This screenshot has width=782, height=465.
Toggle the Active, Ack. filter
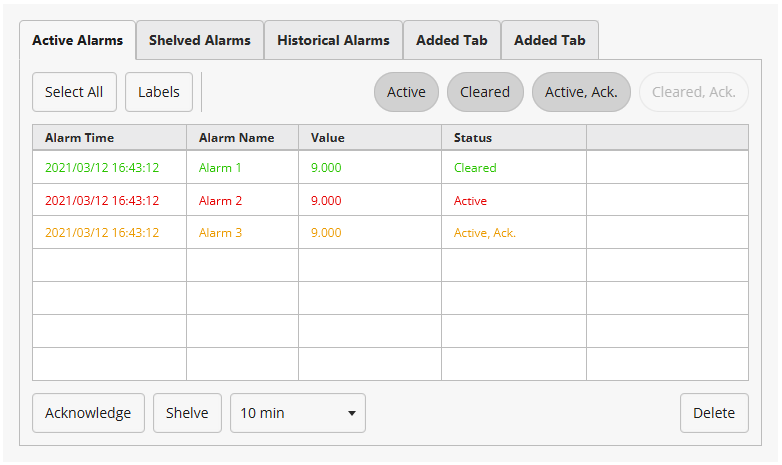[x=581, y=92]
